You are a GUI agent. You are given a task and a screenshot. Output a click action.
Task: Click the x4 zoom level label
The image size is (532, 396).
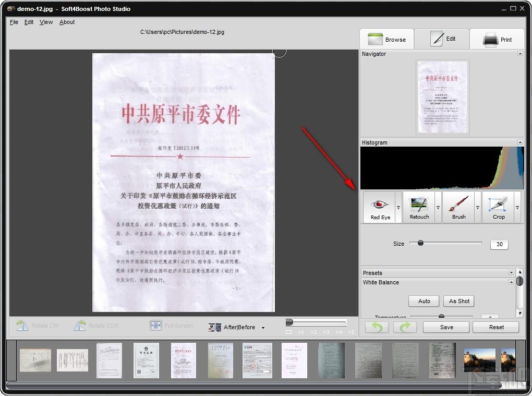(339, 332)
